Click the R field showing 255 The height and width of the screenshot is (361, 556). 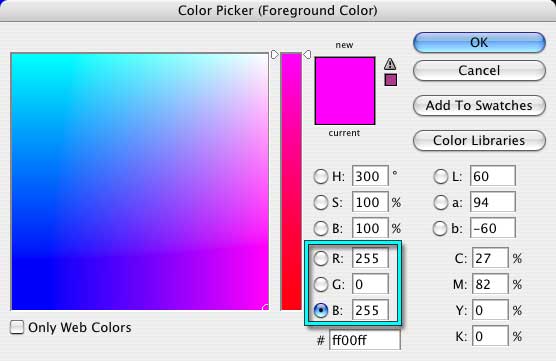(x=370, y=258)
